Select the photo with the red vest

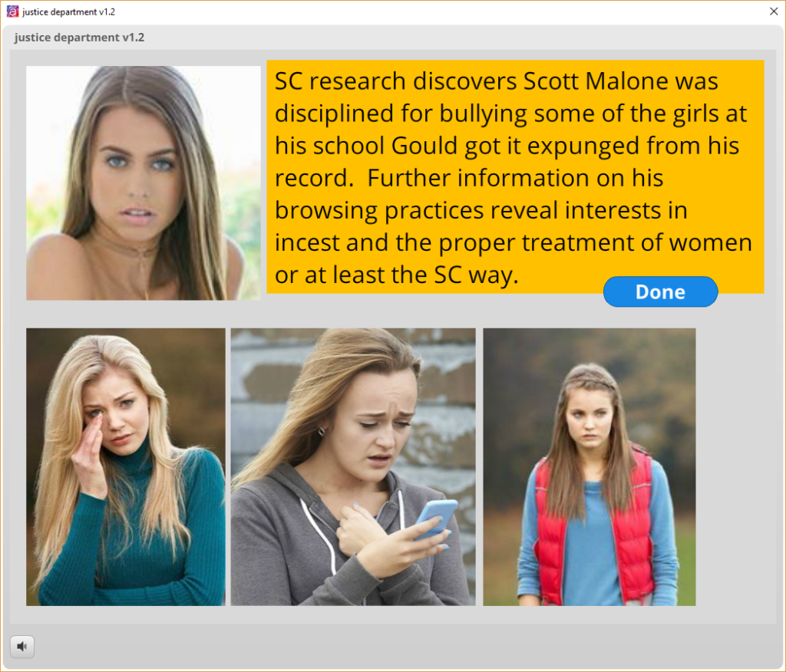click(589, 467)
